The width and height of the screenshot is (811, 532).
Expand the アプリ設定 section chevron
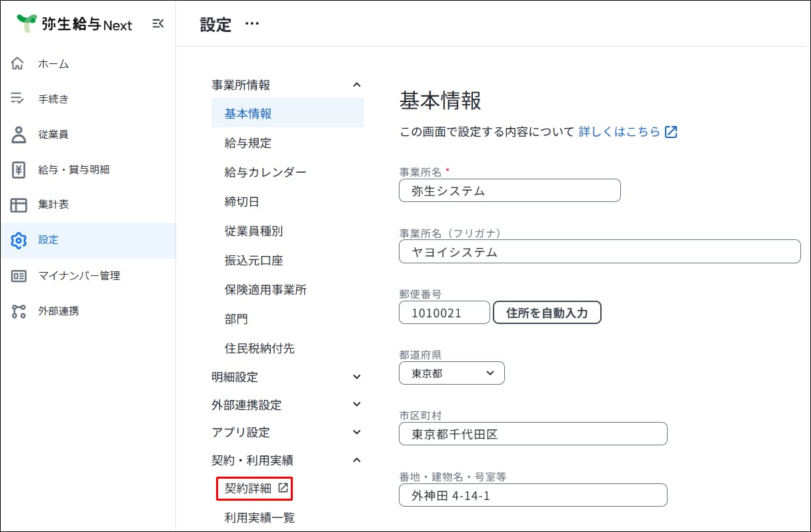(357, 432)
